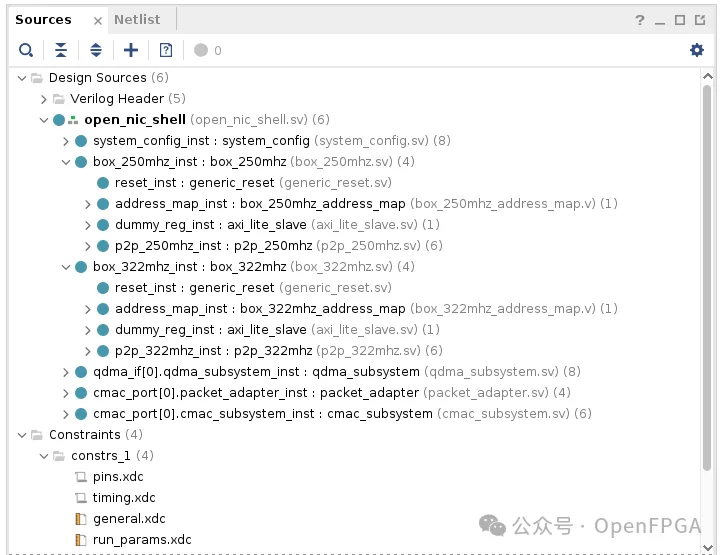The height and width of the screenshot is (555, 724).
Task: Switch to the Netlist tab
Action: pyautogui.click(x=137, y=19)
